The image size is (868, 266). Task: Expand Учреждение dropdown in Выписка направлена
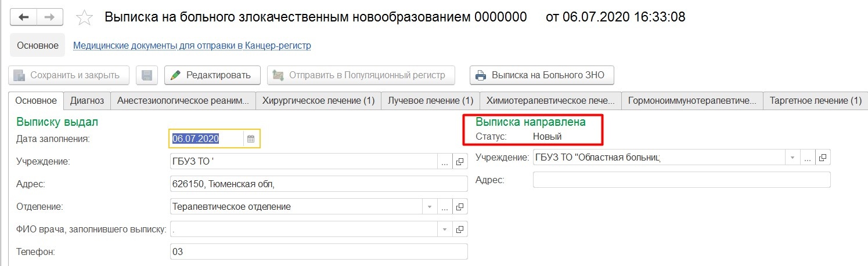pos(793,157)
